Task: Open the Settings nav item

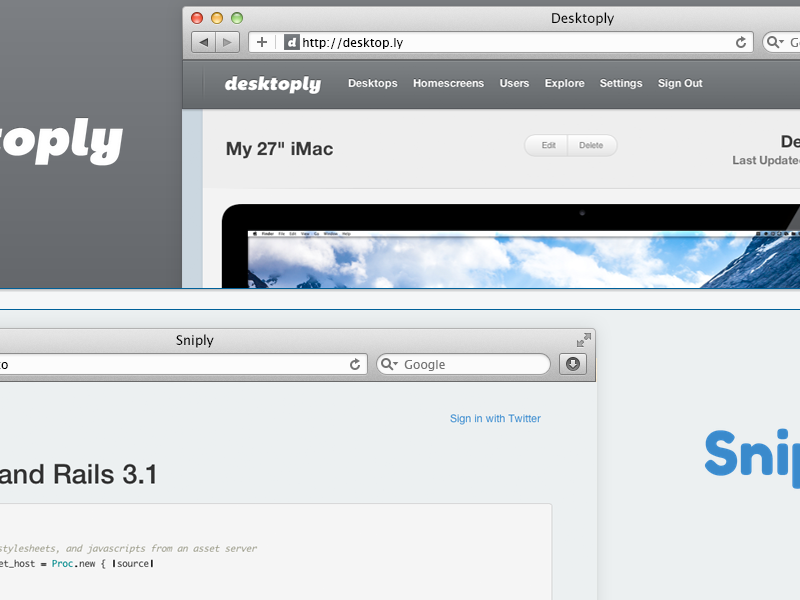Action: [621, 83]
